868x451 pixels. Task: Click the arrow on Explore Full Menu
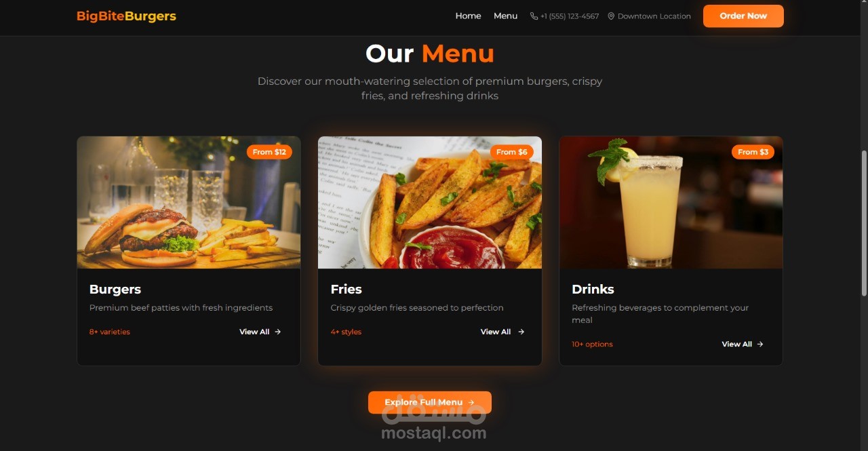tap(471, 402)
